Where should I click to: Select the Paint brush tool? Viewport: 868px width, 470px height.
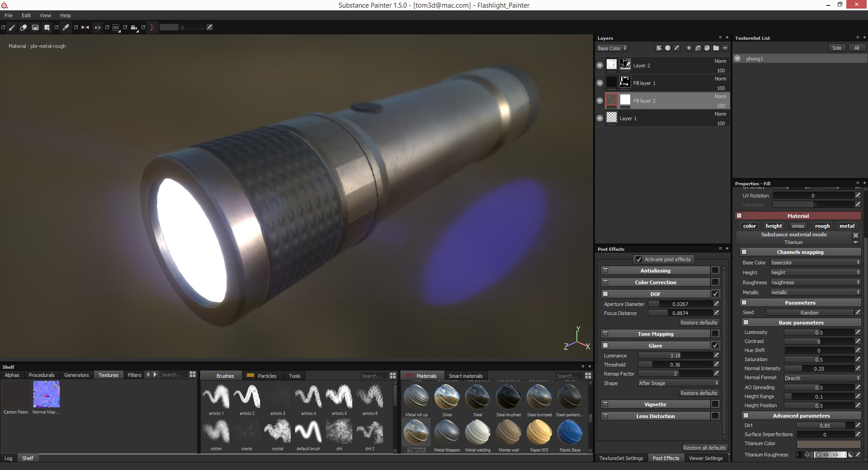pos(11,28)
